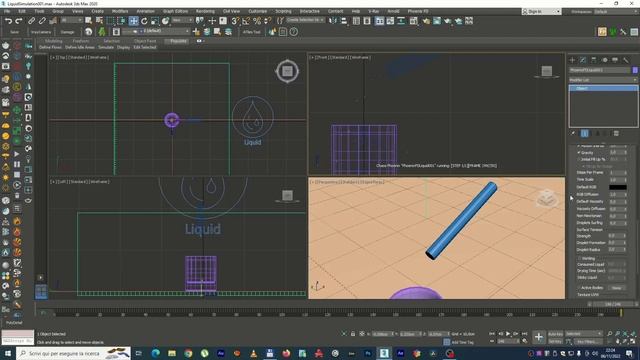This screenshot has height=360, width=640.
Task: Open the reference coordinate system View dropdown
Action: point(182,20)
